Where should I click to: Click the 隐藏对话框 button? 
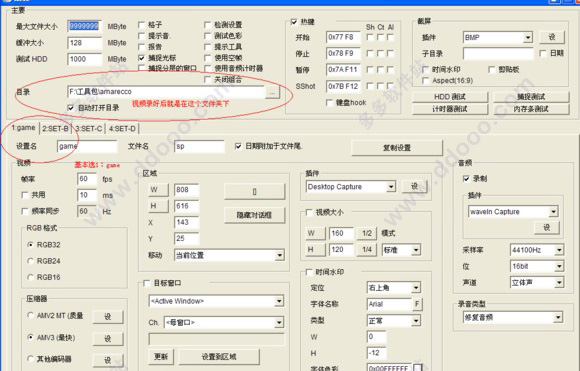(x=254, y=215)
